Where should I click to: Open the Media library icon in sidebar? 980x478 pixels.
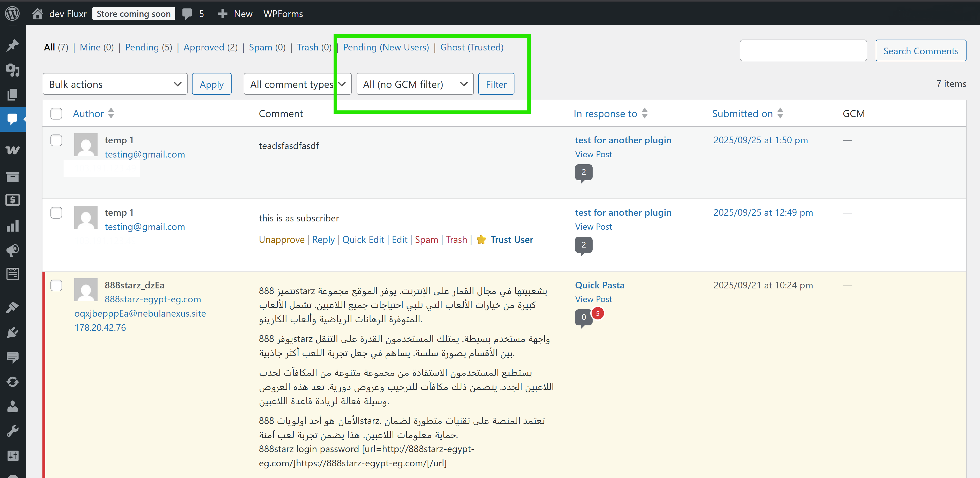coord(13,70)
